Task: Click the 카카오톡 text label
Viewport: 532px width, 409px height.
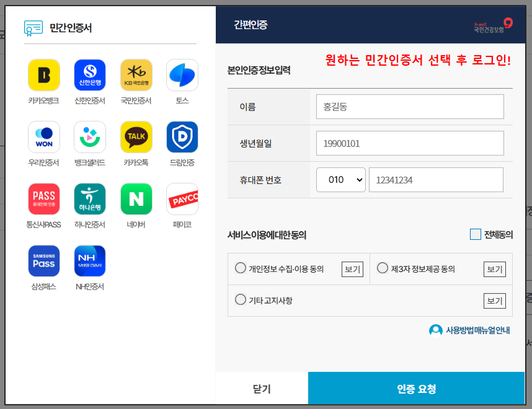Action: (x=136, y=163)
